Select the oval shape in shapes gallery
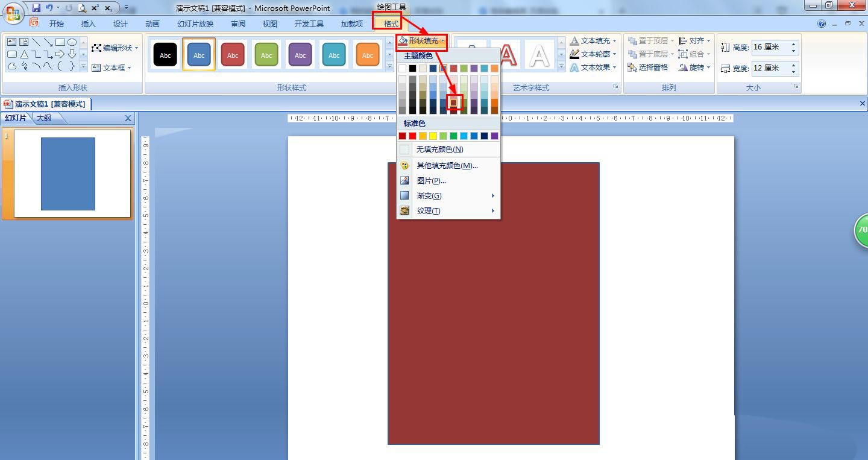 pos(72,42)
